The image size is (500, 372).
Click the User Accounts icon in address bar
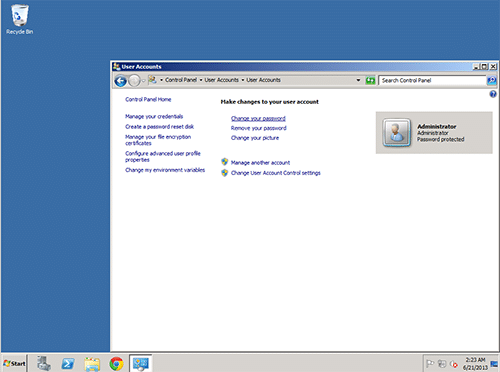click(152, 80)
